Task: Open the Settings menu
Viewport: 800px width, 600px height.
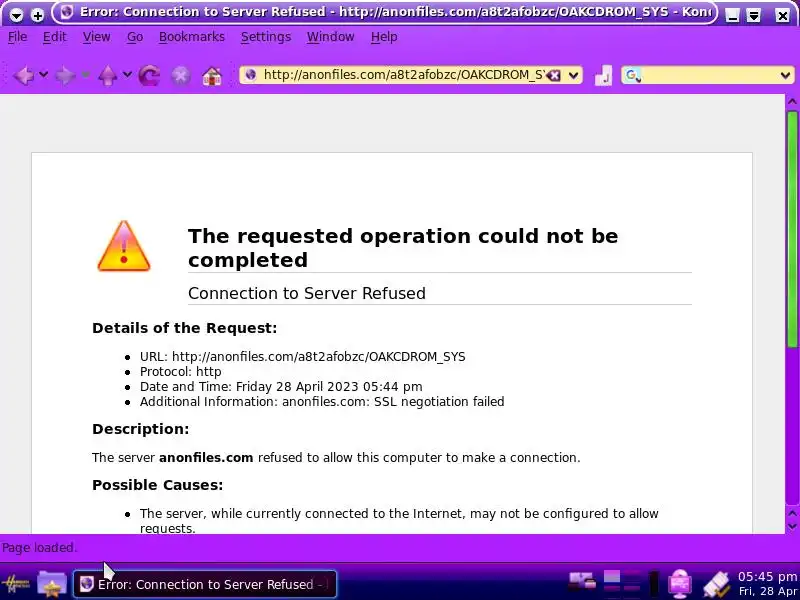Action: click(x=266, y=37)
